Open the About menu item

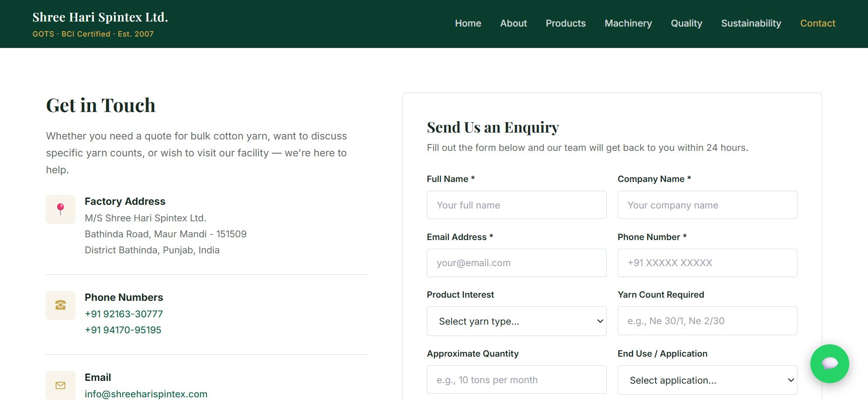coord(513,23)
